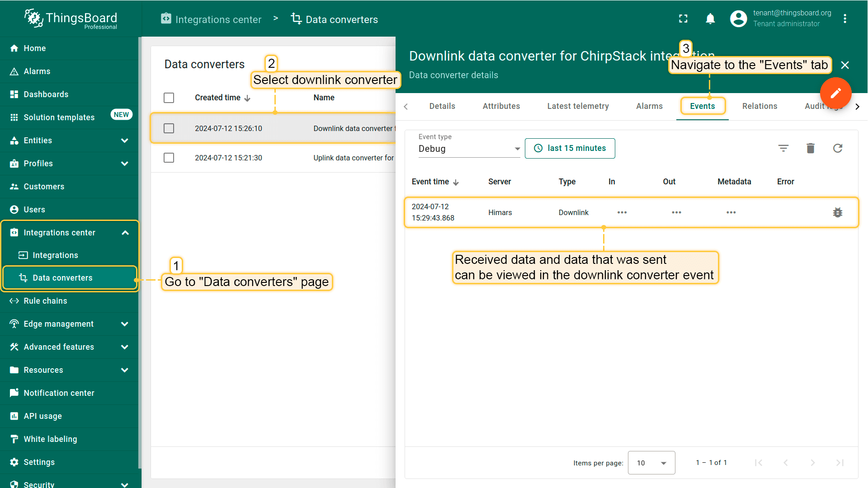Screen dimensions: 868x488
Task: Open Rule chains in sidebar
Action: (45, 301)
